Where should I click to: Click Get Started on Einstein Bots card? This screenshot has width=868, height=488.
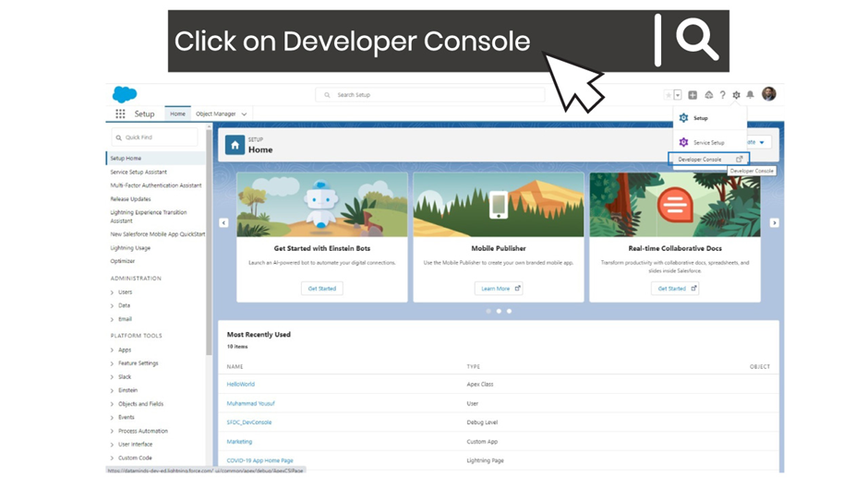(322, 288)
